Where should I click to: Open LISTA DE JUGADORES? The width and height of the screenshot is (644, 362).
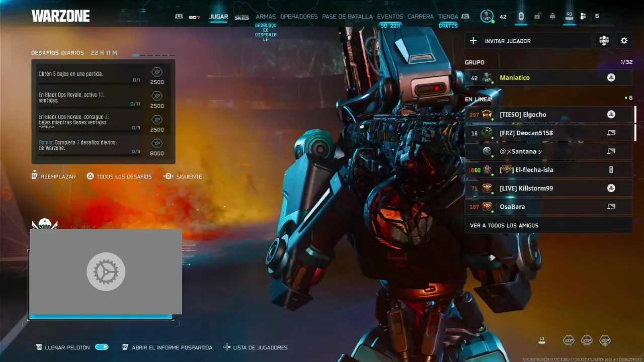[x=256, y=347]
